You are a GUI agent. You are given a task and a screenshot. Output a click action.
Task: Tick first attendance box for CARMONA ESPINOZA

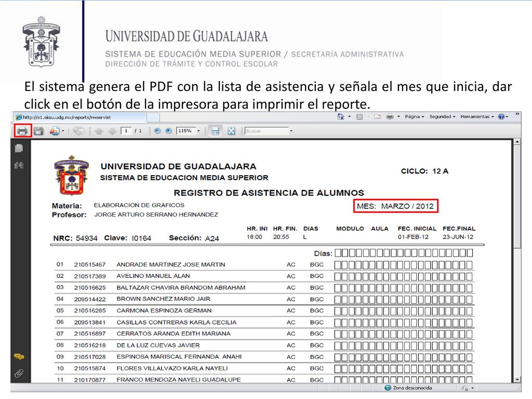click(x=338, y=311)
